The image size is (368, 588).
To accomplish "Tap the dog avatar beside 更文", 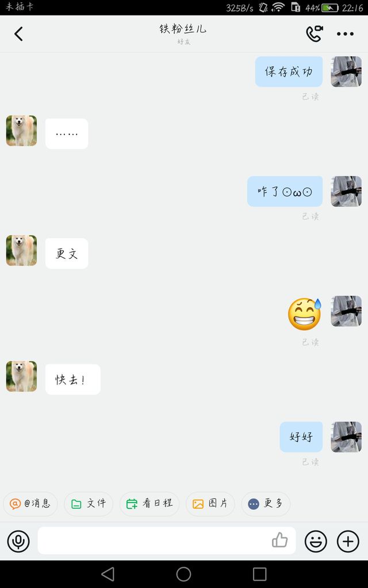I will [21, 250].
